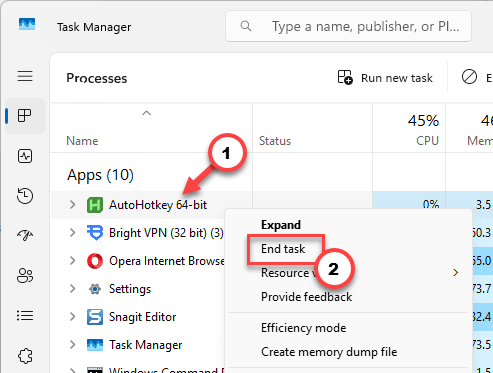Expand the Task Manager process group
Image resolution: width=493 pixels, height=373 pixels.
(x=72, y=345)
